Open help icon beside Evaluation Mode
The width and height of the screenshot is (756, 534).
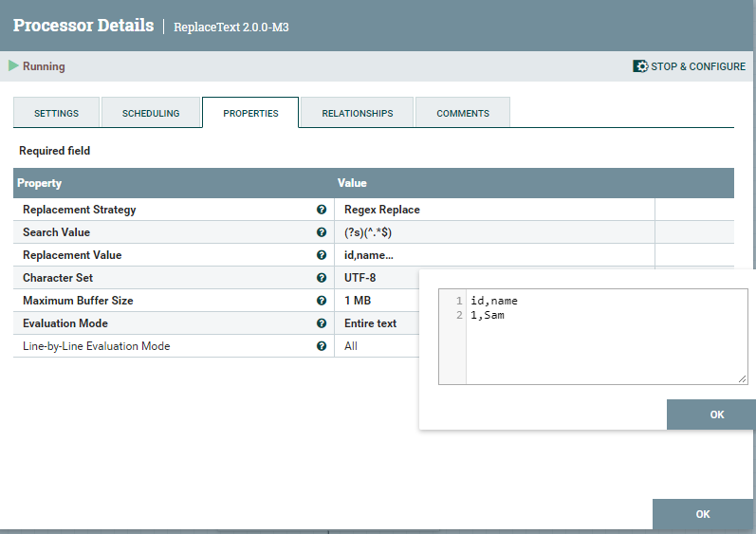click(322, 323)
